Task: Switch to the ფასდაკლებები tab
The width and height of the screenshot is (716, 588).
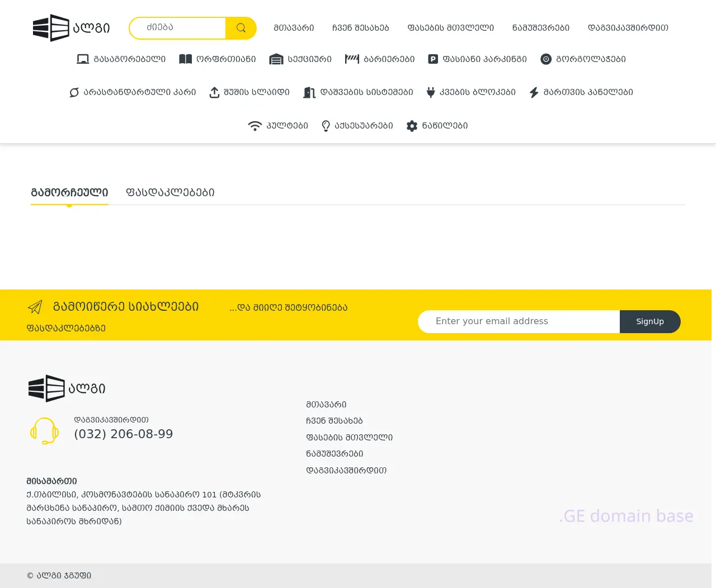Action: 170,192
